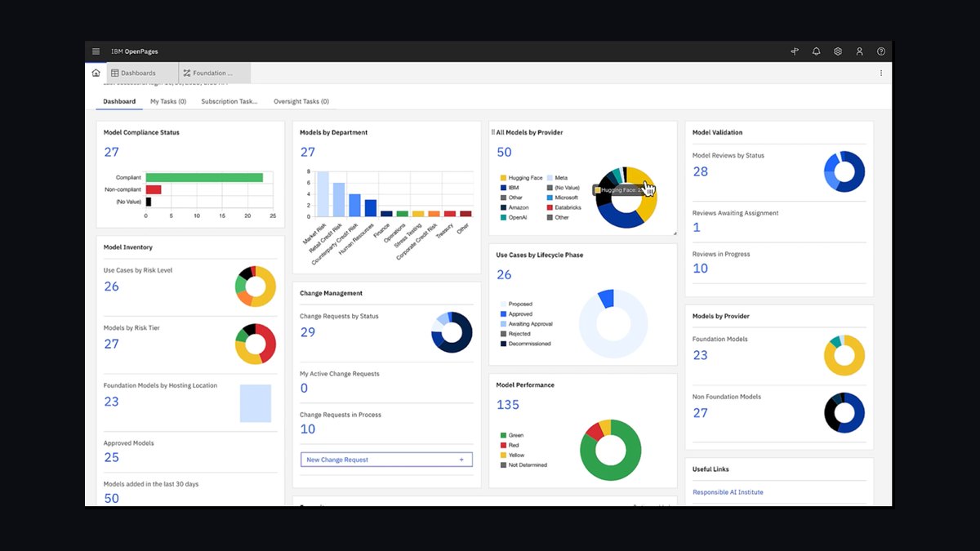Screen dimensions: 980x551
Task: Click the launch icon left of bell
Action: 795,51
